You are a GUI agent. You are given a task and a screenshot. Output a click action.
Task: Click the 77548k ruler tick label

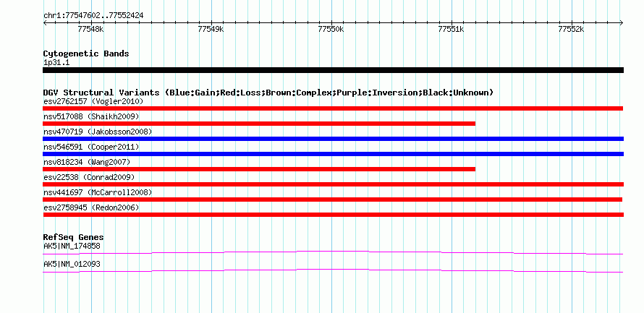(x=90, y=30)
